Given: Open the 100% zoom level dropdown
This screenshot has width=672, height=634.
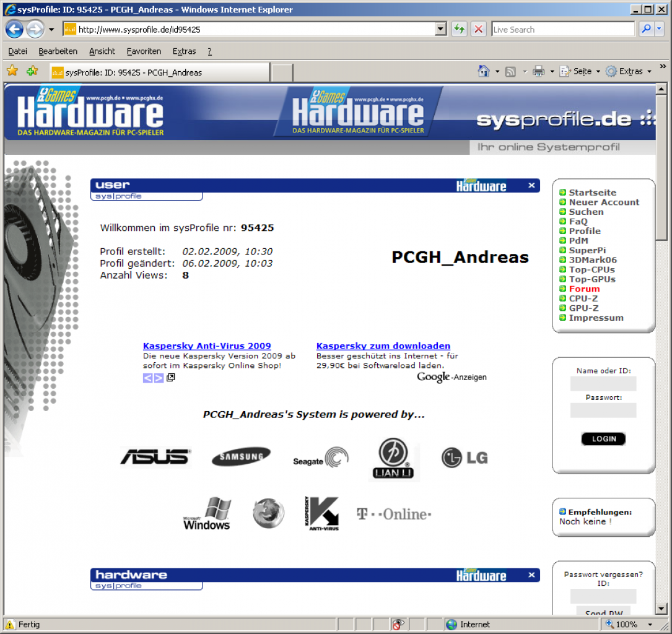Looking at the screenshot, I should click(650, 625).
